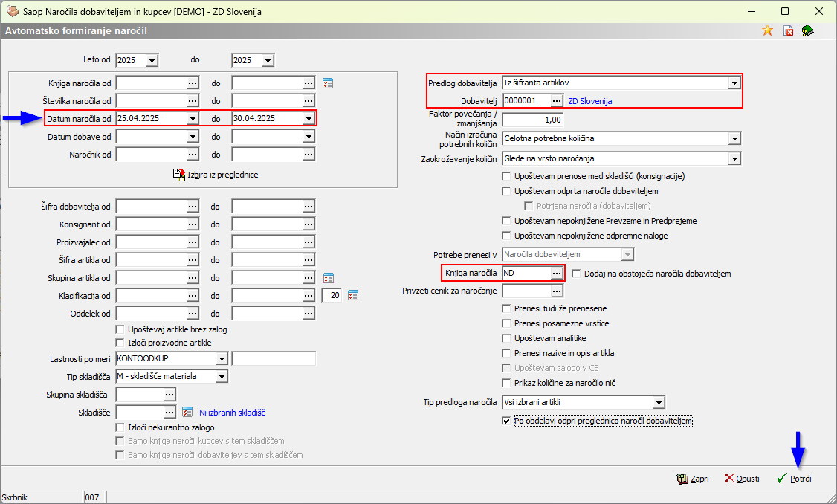The height and width of the screenshot is (504, 837).
Task: Open lookup for Oddelek od field
Action: (x=193, y=314)
